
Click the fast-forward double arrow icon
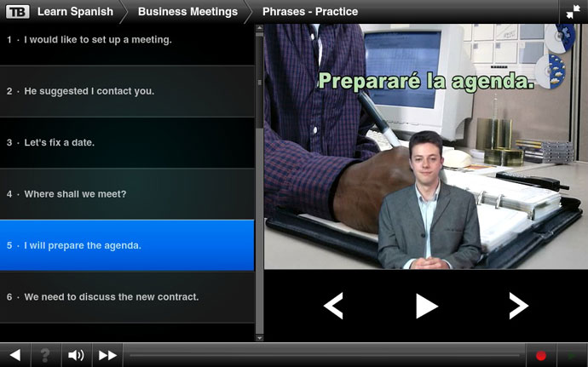(107, 355)
